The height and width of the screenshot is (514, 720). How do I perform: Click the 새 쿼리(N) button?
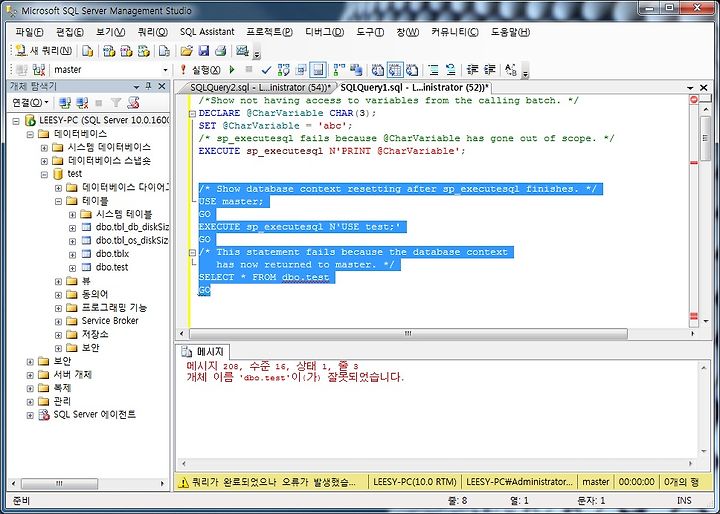tap(44, 51)
